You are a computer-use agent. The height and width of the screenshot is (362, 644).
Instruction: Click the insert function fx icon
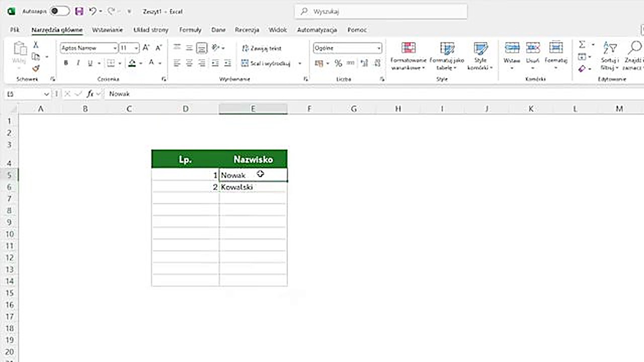[90, 94]
